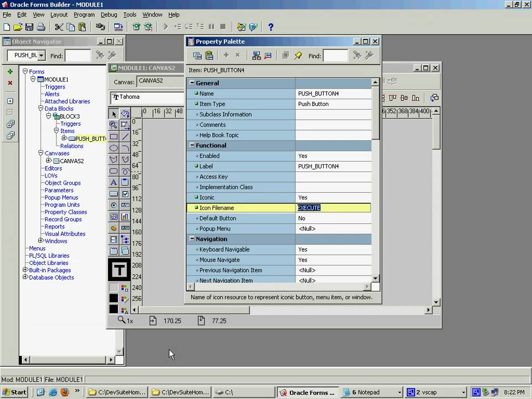Click the fill color swatch in layout palette
Screen dimensions: 532x399
pos(114,288)
